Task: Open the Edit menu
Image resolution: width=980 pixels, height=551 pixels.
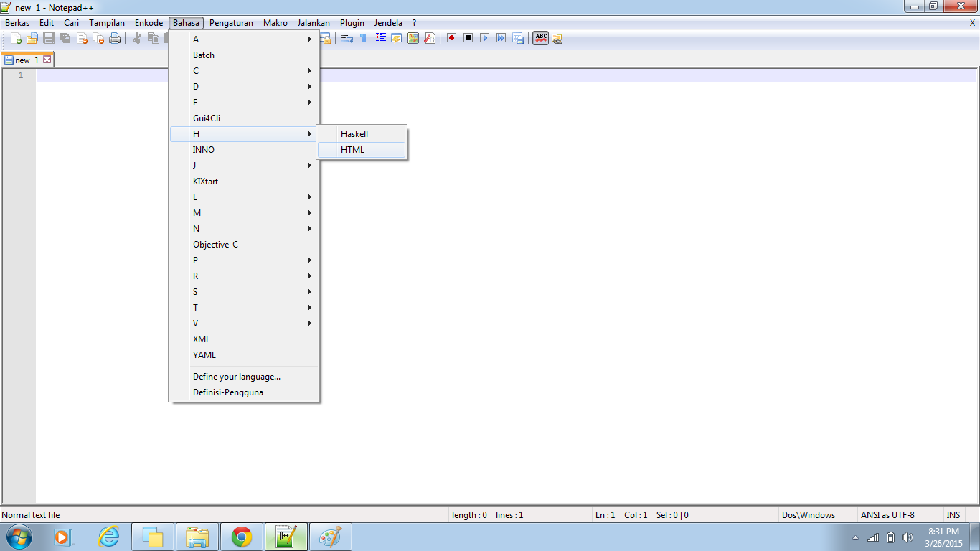Action: click(x=47, y=23)
